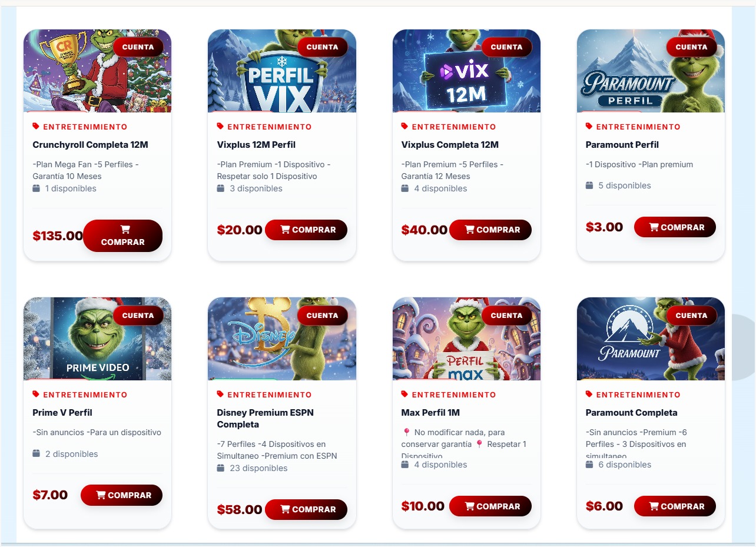Click Comprar for the Prime V Perfil

point(121,495)
